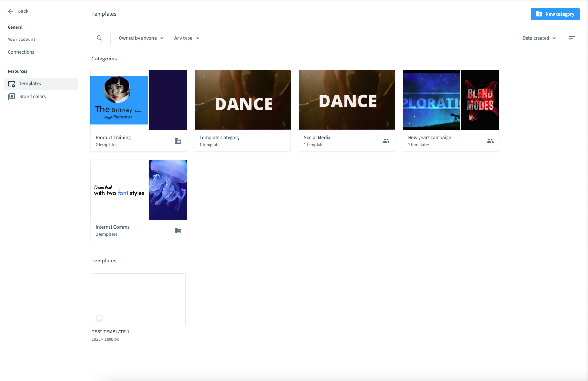Image resolution: width=588 pixels, height=381 pixels.
Task: Click the back arrow at top left
Action: click(x=10, y=11)
